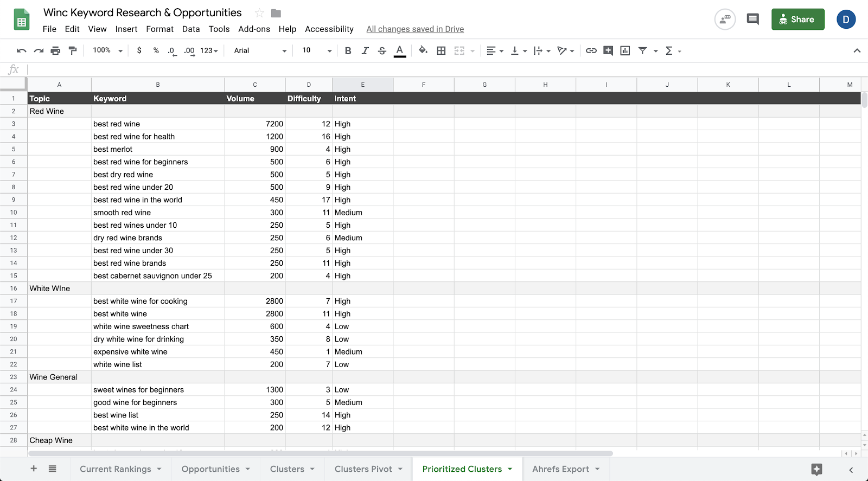Click the Merge cells icon
The image size is (868, 481).
(x=459, y=50)
